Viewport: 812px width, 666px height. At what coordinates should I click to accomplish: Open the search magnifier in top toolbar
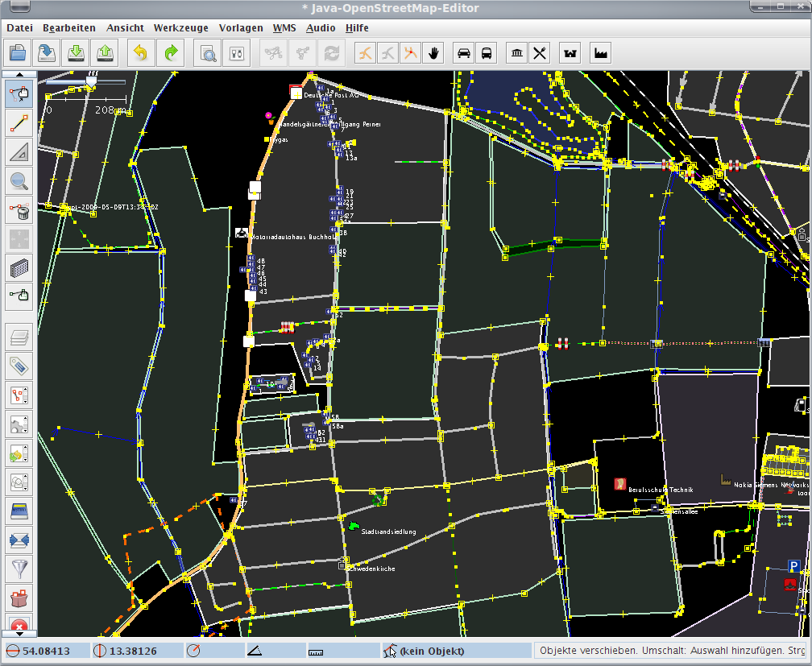(208, 53)
